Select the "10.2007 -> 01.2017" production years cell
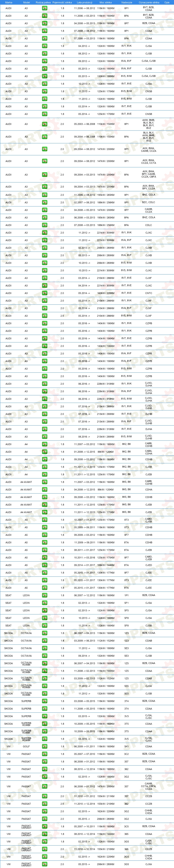 coord(84,520)
